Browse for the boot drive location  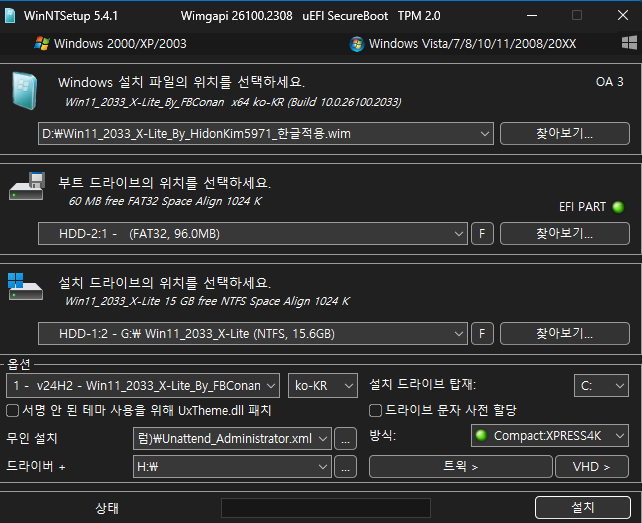(x=565, y=233)
